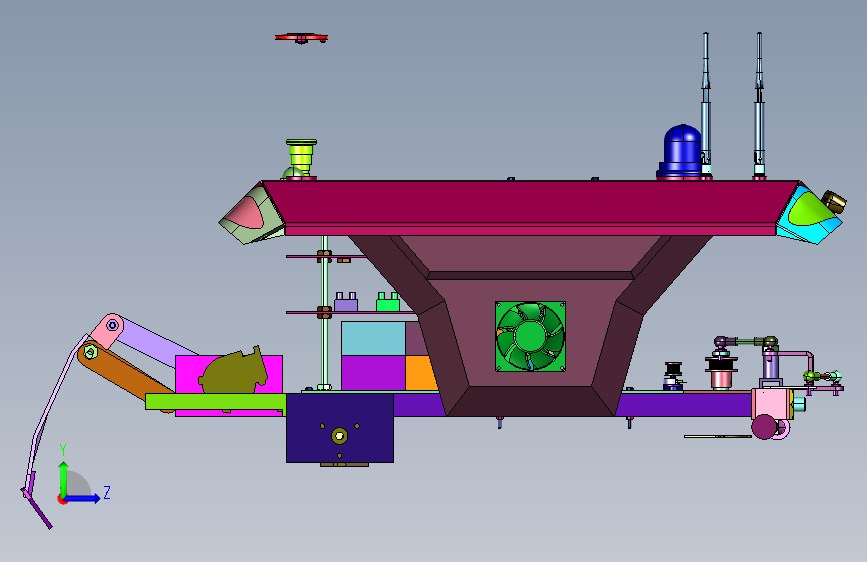The image size is (867, 562).
Task: Select the orange block beside housing
Action: coord(420,373)
